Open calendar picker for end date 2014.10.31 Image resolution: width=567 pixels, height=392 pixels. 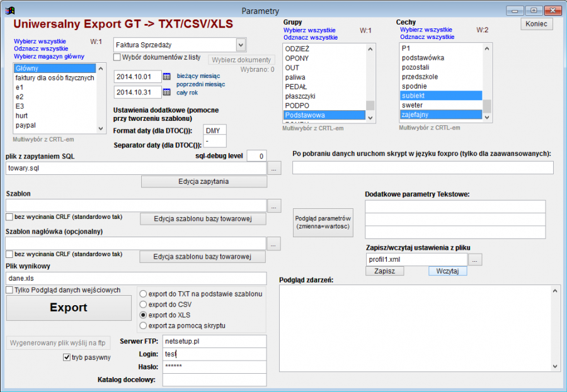166,92
